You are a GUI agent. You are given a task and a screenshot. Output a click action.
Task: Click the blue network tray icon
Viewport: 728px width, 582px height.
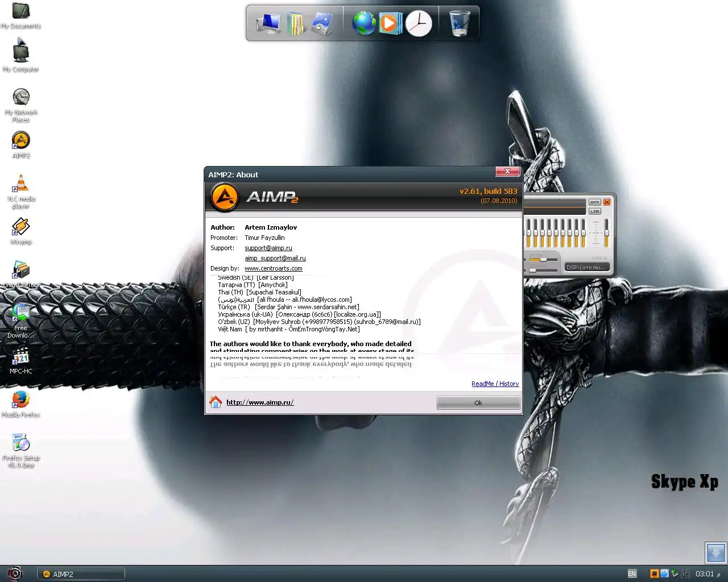tap(664, 573)
